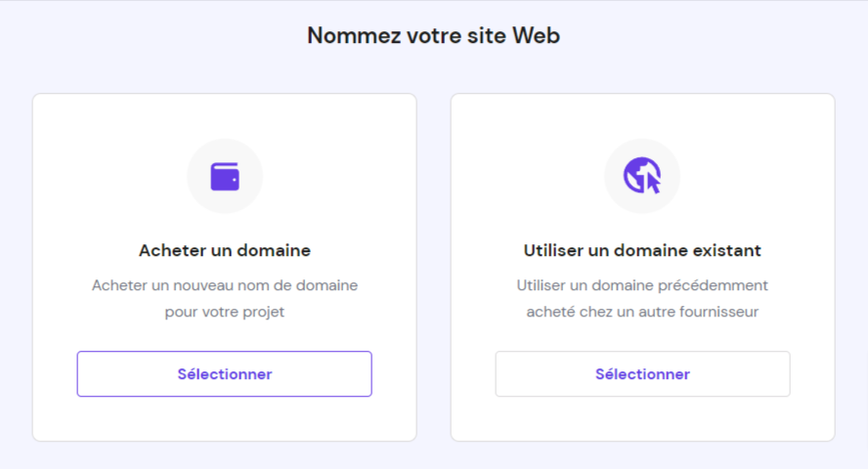Click the "Nommez votre site Web" heading
The height and width of the screenshot is (469, 868).
(433, 36)
